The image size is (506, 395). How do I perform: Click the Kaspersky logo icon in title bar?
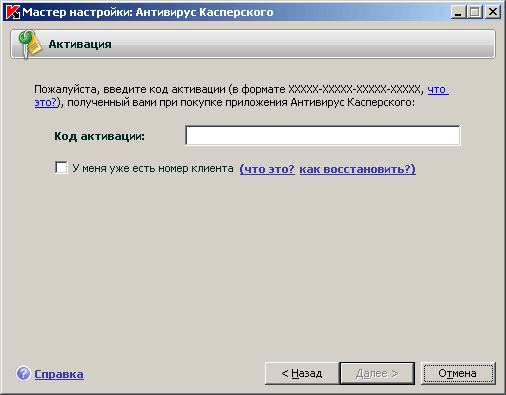point(13,12)
